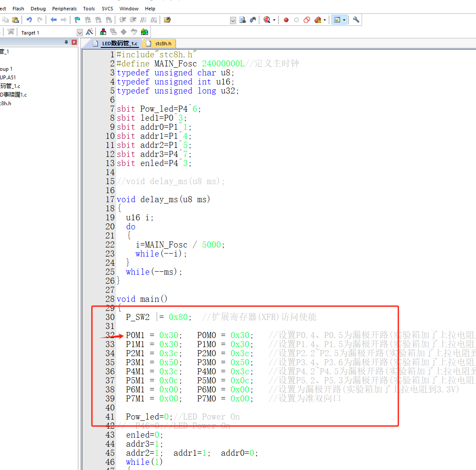Image resolution: width=476 pixels, height=470 pixels.
Task: Open the Help menu
Action: (x=150, y=9)
